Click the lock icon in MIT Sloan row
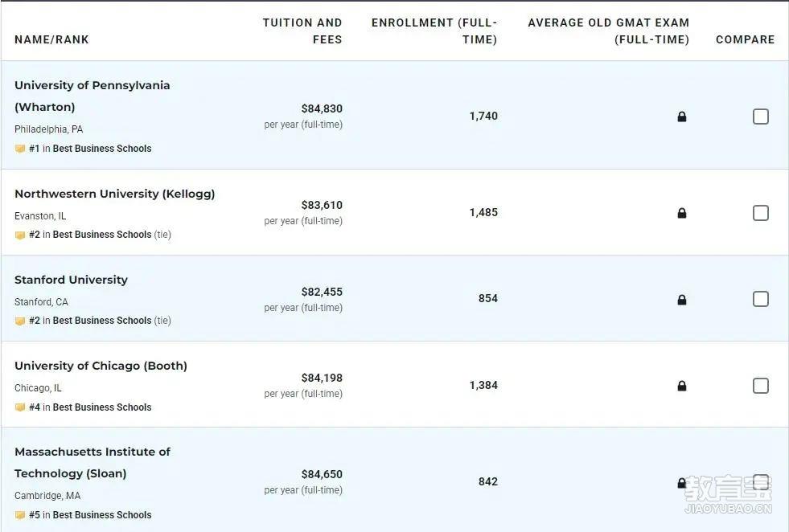The image size is (789, 532). [x=682, y=483]
